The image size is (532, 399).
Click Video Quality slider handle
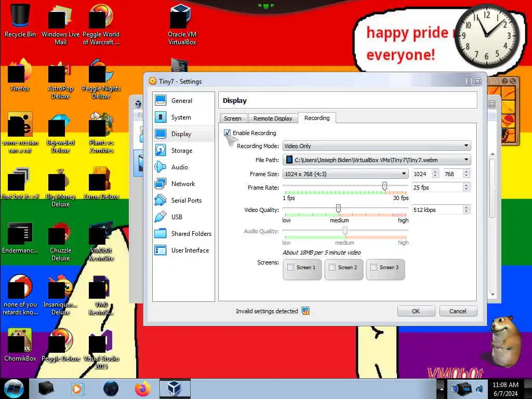338,208
